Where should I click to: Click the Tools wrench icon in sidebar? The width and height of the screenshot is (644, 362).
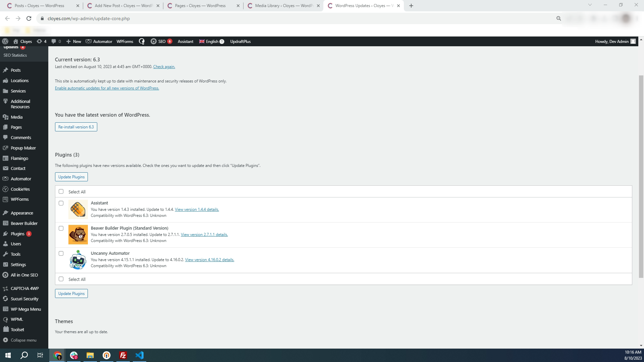(5, 254)
